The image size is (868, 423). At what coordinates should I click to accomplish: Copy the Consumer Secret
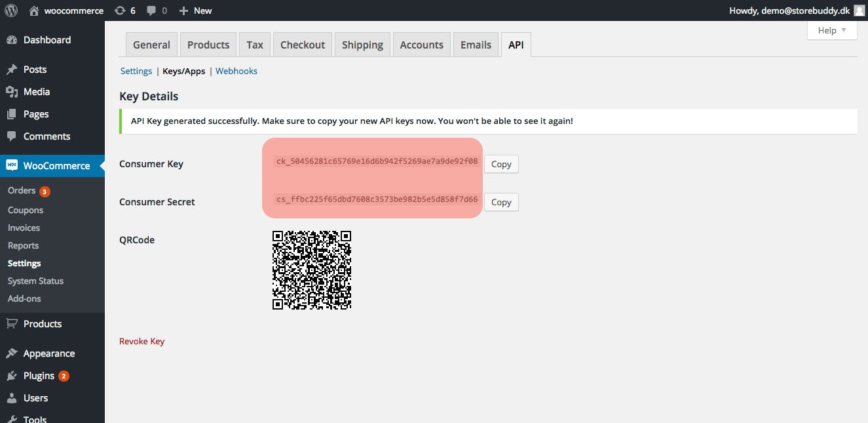[x=501, y=202]
